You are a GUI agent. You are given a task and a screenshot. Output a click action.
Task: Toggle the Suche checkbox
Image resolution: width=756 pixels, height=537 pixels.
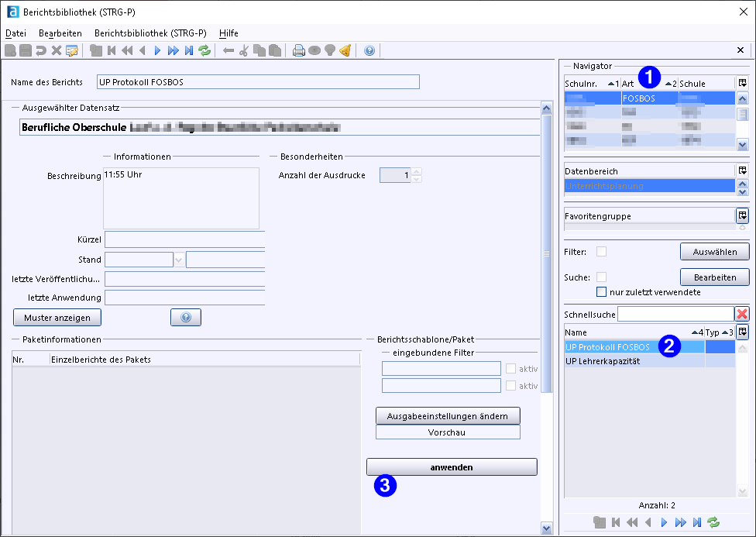pyautogui.click(x=601, y=277)
